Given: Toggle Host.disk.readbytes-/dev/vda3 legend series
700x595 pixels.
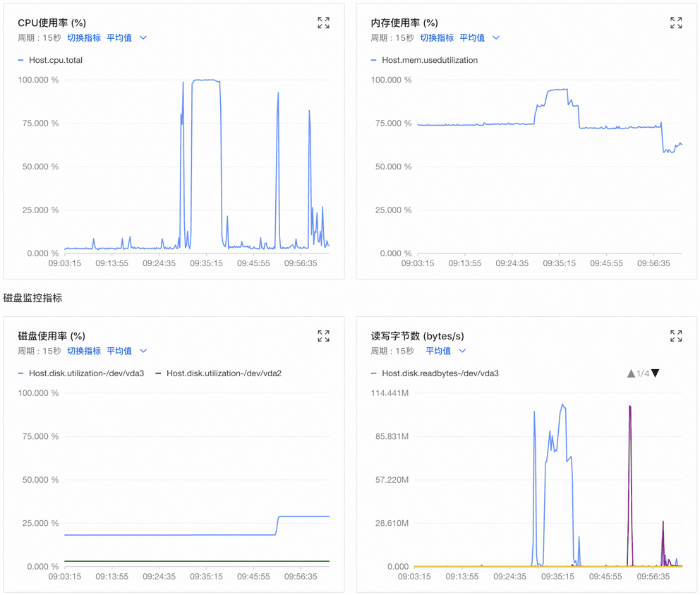Looking at the screenshot, I should coord(435,373).
